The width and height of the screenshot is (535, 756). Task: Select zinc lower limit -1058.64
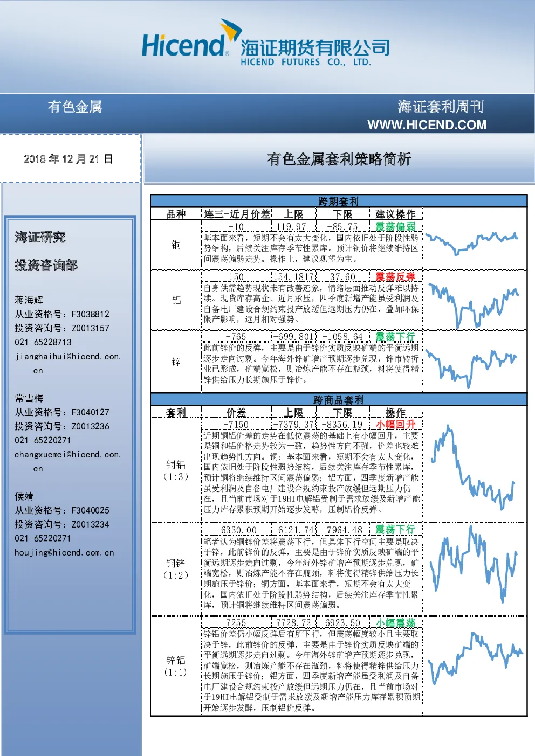pos(342,337)
